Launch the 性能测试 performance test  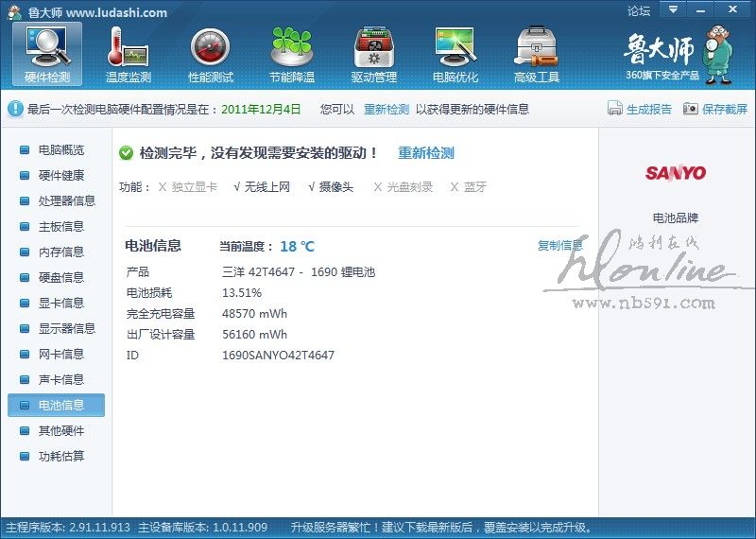[210, 55]
